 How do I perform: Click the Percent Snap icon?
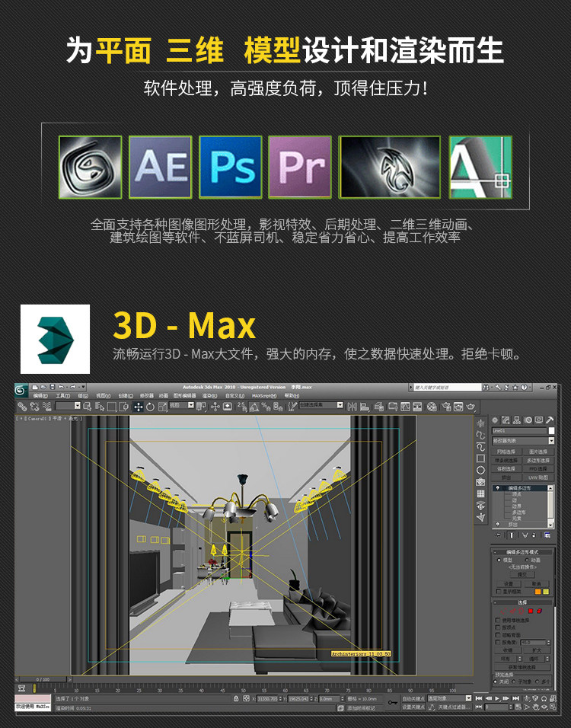[266, 407]
